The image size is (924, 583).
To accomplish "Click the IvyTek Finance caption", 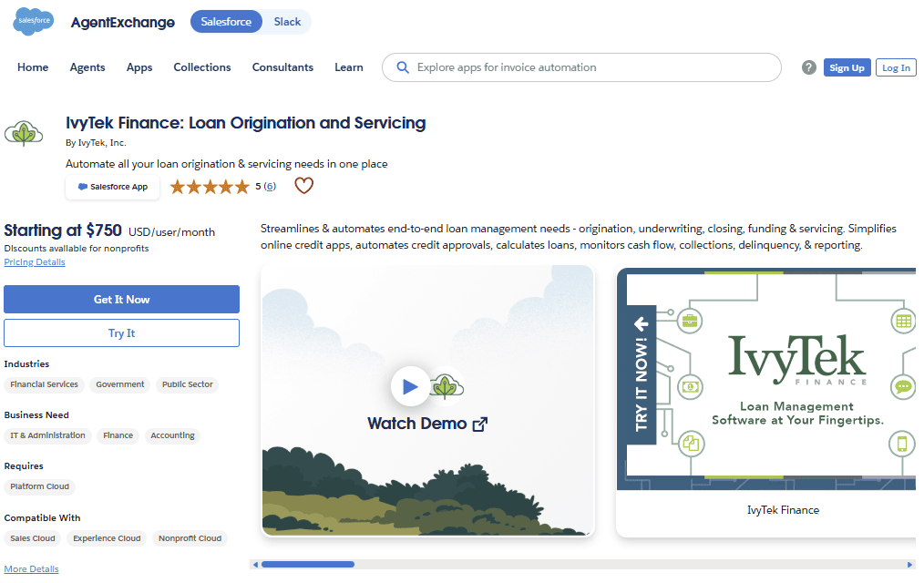I will tap(783, 510).
